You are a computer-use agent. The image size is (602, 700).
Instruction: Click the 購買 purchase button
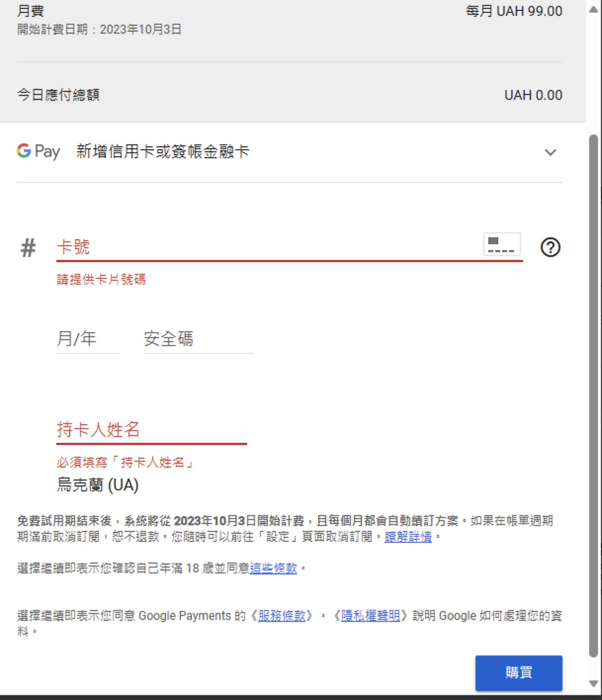coord(518,673)
